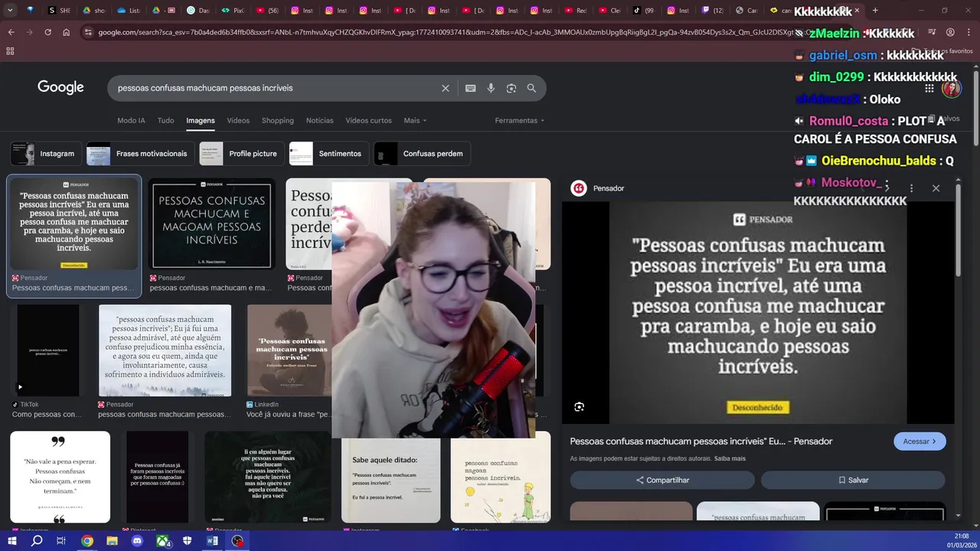
Task: Expand the Ferramentas tools dropdown
Action: pyautogui.click(x=520, y=120)
